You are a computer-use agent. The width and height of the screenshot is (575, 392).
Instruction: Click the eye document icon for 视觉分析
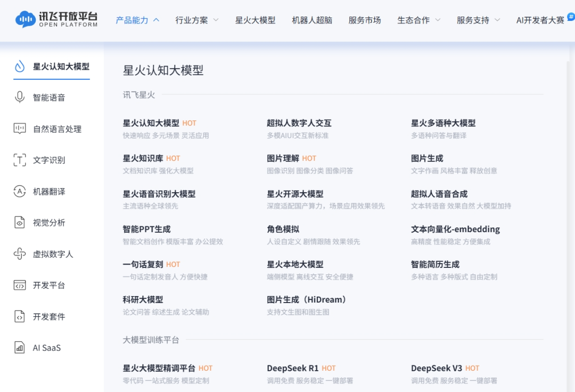pos(20,223)
